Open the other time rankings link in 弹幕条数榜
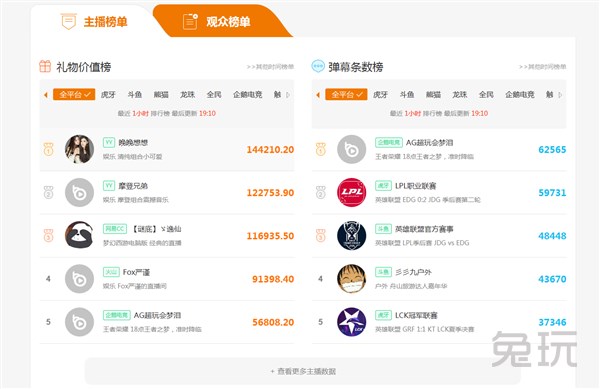 (x=542, y=67)
